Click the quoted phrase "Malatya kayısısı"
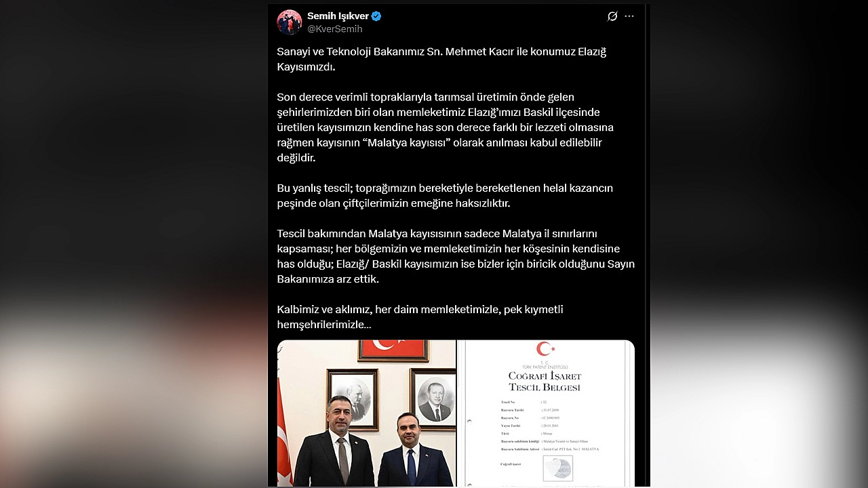Viewport: 868px width, 488px height. pos(406,142)
